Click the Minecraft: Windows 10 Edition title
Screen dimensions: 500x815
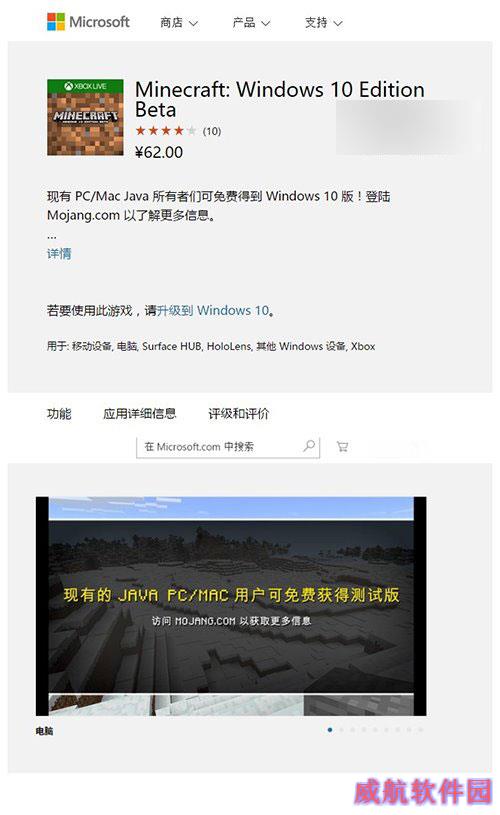(x=280, y=99)
